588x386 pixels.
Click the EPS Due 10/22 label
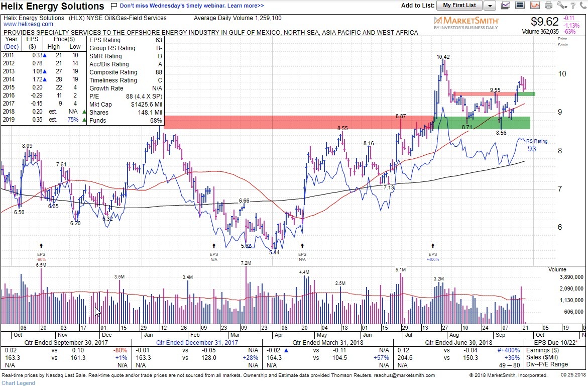click(555, 343)
